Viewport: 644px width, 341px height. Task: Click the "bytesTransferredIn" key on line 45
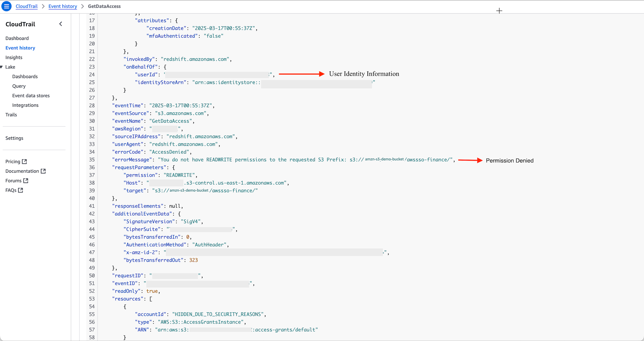152,237
